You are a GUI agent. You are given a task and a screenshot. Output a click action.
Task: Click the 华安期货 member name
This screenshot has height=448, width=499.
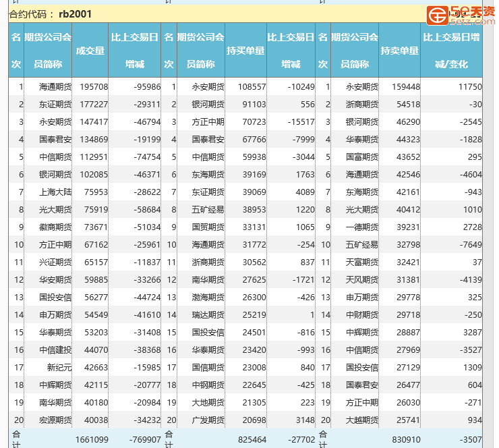click(55, 279)
